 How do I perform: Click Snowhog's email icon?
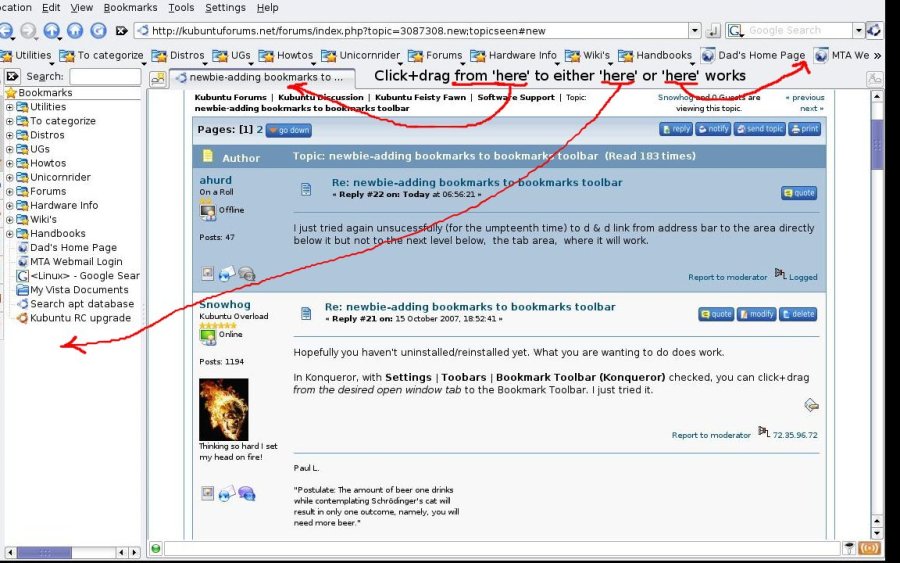(227, 493)
